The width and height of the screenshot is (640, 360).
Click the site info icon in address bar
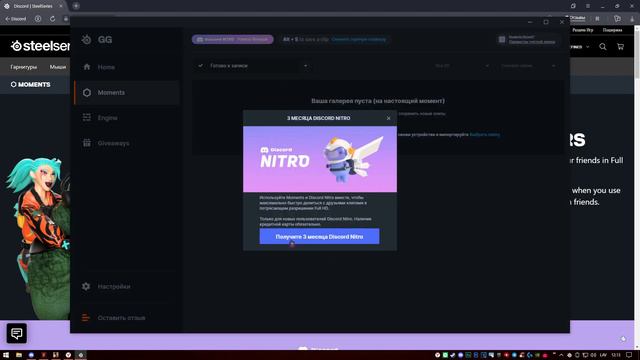(x=38, y=19)
